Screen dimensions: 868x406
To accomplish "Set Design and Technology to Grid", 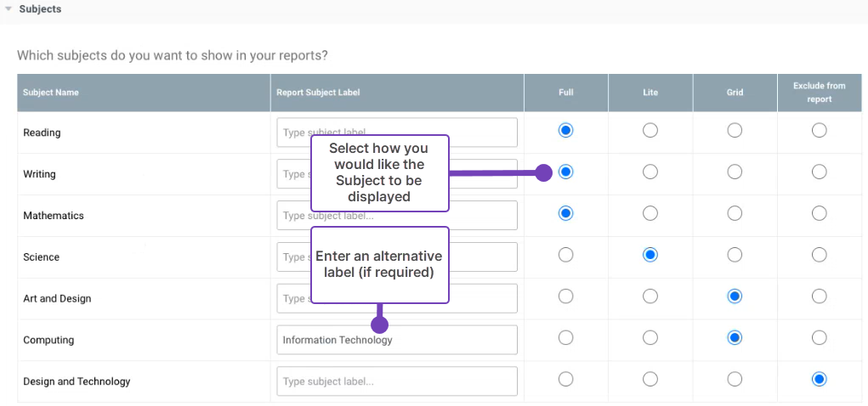I will (735, 380).
